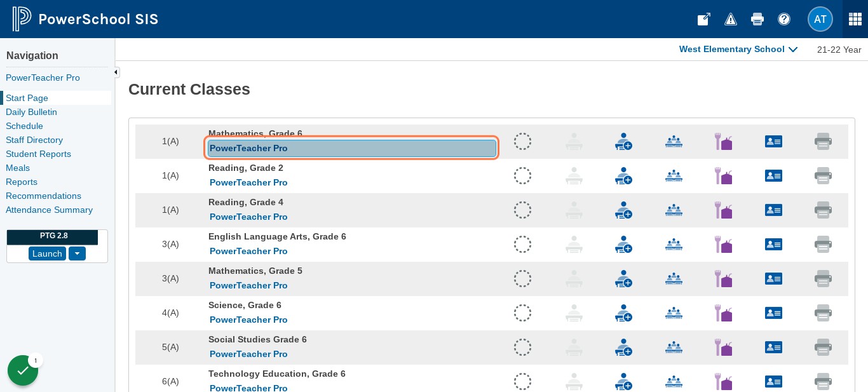
Task: Open the help question mark icon
Action: pos(784,19)
